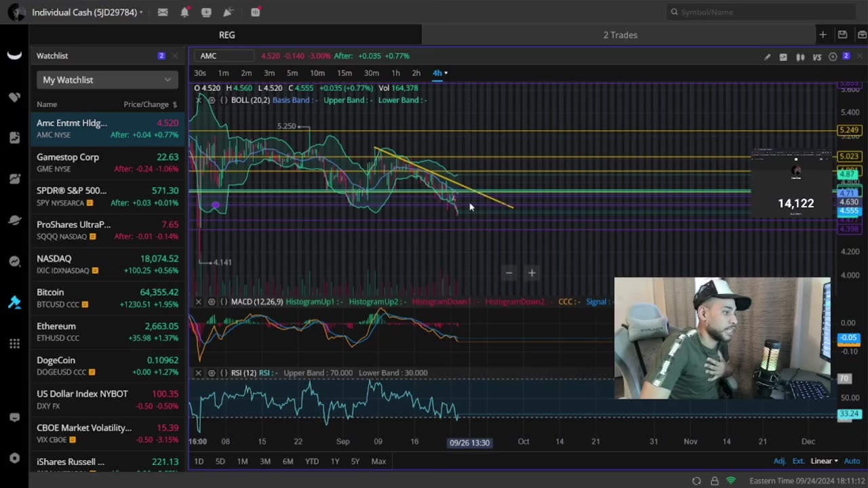Viewport: 868px width, 488px height.
Task: Remove the BOLL indicator
Action: 199,100
